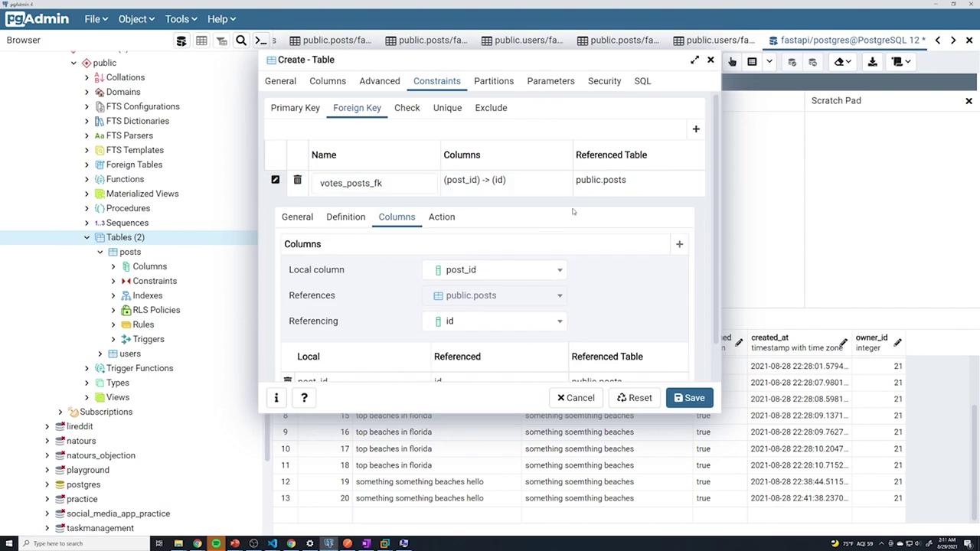Delete the votes_posts_fk foreign key row

click(297, 180)
